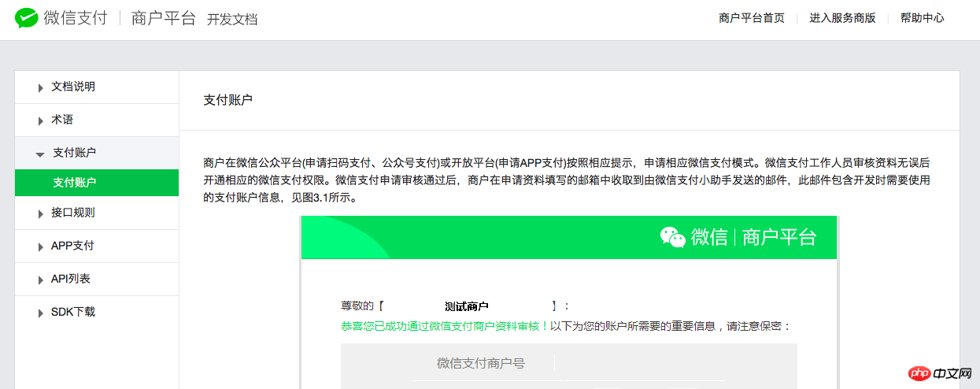Expand the 术语 arrow
Viewport: 980px width, 389px height.
40,121
